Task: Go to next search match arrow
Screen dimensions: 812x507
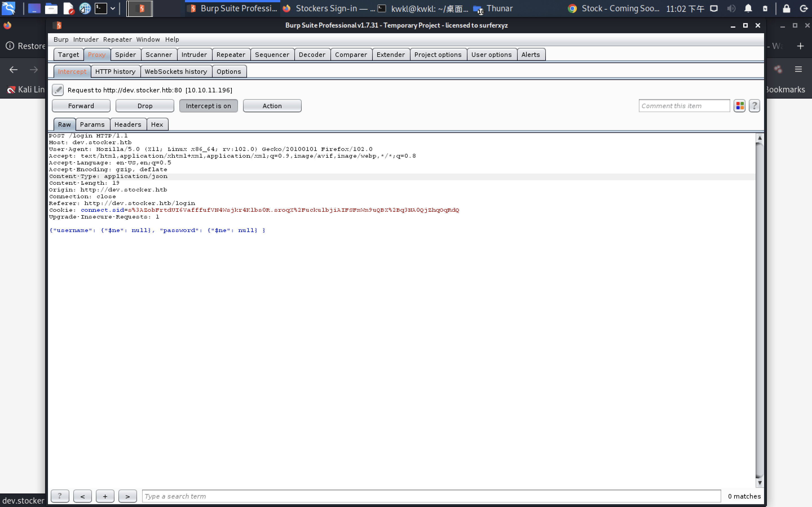Action: pyautogui.click(x=127, y=496)
